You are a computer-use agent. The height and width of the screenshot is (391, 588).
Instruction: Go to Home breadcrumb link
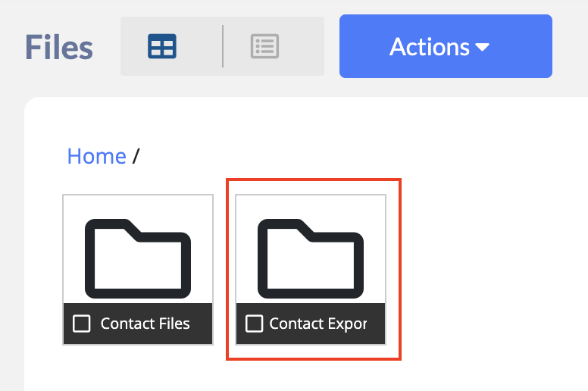(x=96, y=156)
